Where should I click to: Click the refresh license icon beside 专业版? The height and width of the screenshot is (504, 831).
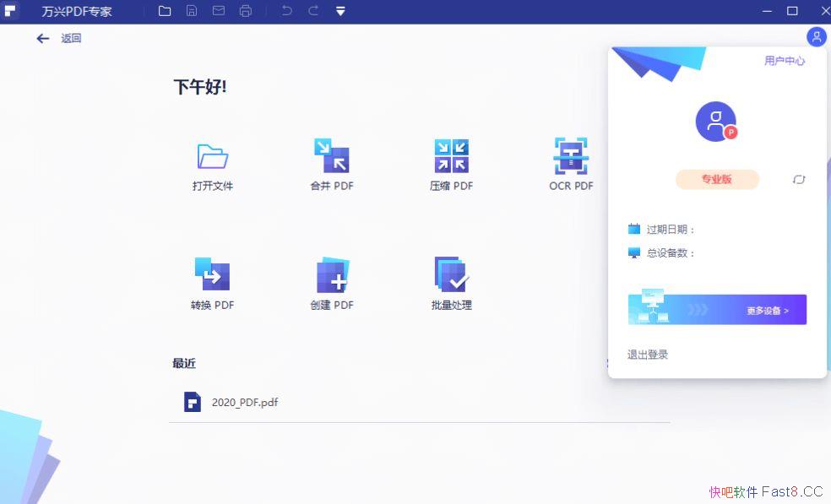pos(799,180)
